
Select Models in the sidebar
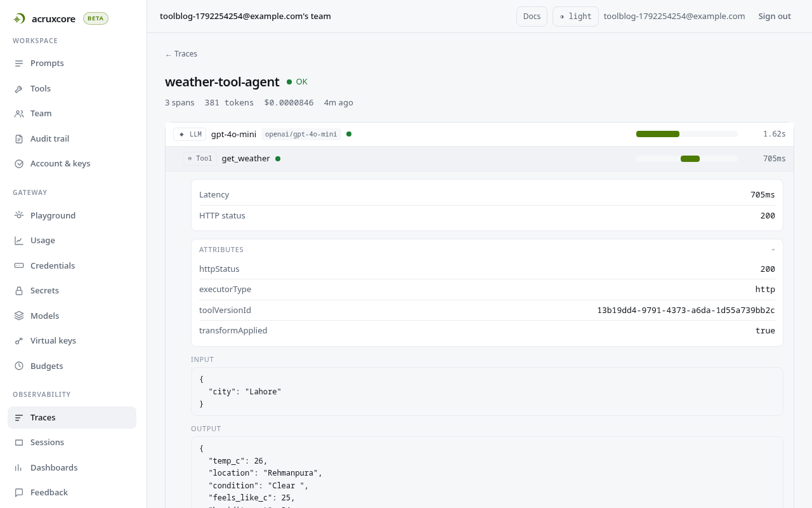(72, 316)
